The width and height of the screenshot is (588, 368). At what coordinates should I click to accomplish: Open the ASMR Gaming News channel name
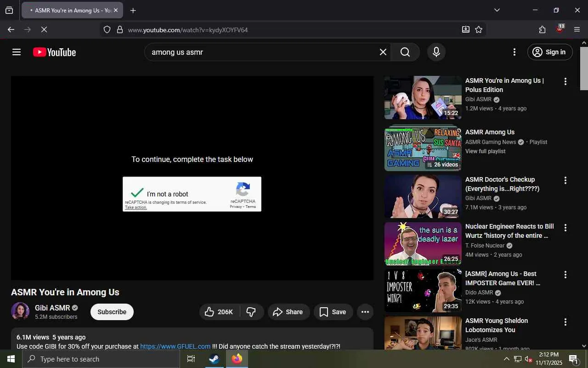click(491, 142)
